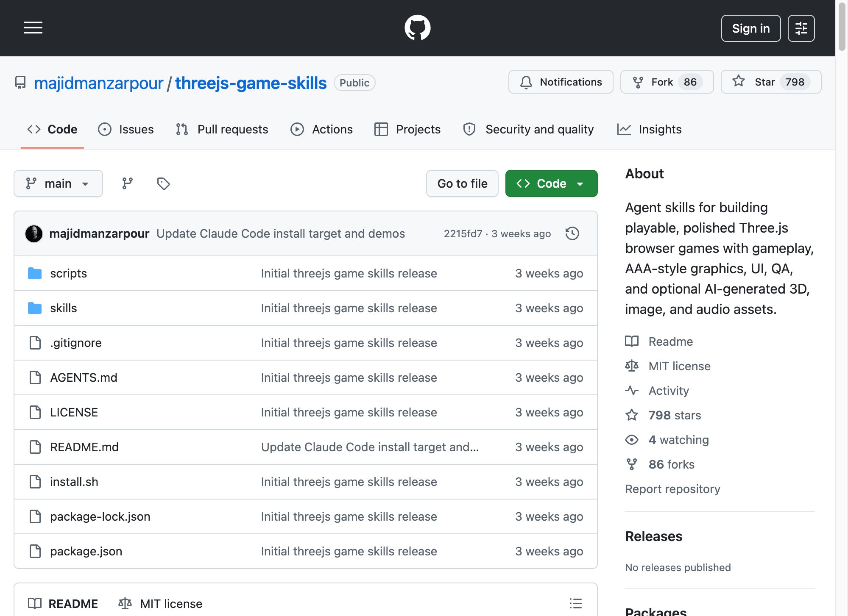View tags via the tag icon
This screenshot has height=616, width=848.
[x=163, y=183]
